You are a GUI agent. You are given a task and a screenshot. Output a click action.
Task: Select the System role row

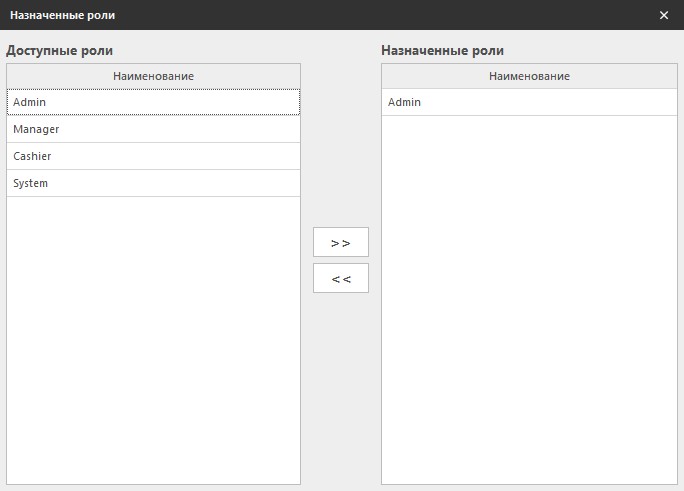point(153,183)
